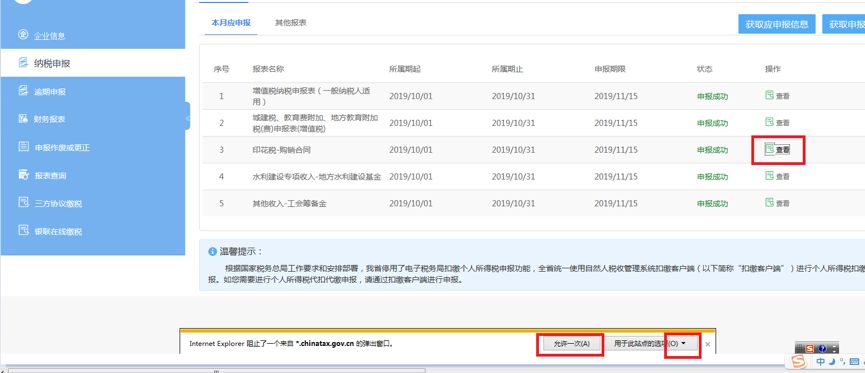Toggle half/full-width moon icon

[x=832, y=362]
